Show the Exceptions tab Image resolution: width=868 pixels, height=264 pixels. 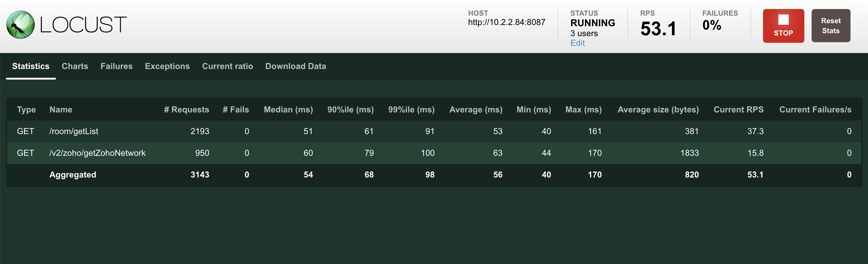[x=167, y=66]
